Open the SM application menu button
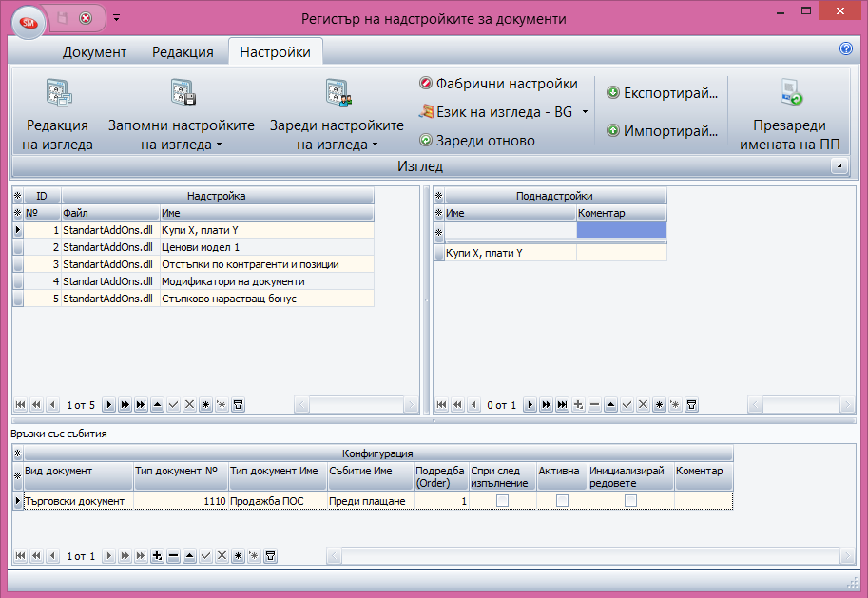Screen dimensions: 868x598 click(28, 23)
